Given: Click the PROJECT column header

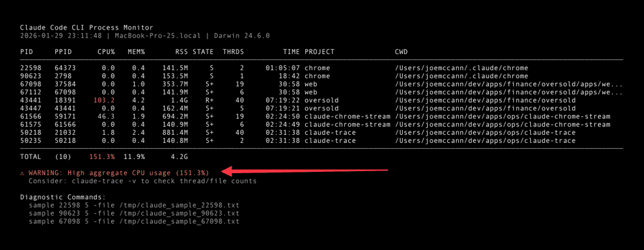Looking at the screenshot, I should pos(319,52).
